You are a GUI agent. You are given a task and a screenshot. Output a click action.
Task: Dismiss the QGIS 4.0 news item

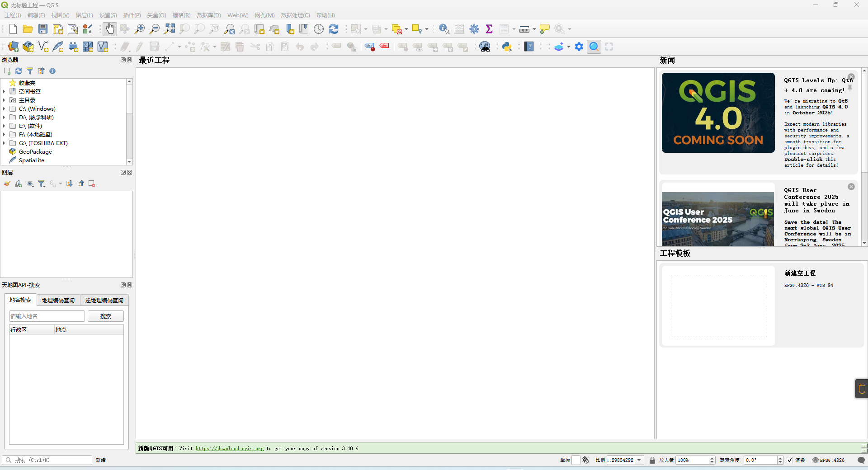[x=851, y=77]
